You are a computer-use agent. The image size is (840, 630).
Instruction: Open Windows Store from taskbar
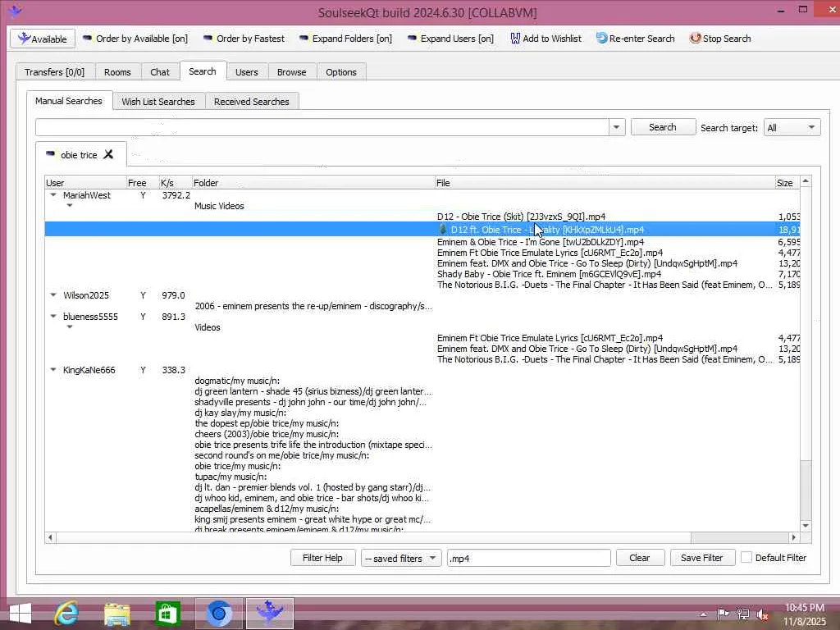pos(167,614)
